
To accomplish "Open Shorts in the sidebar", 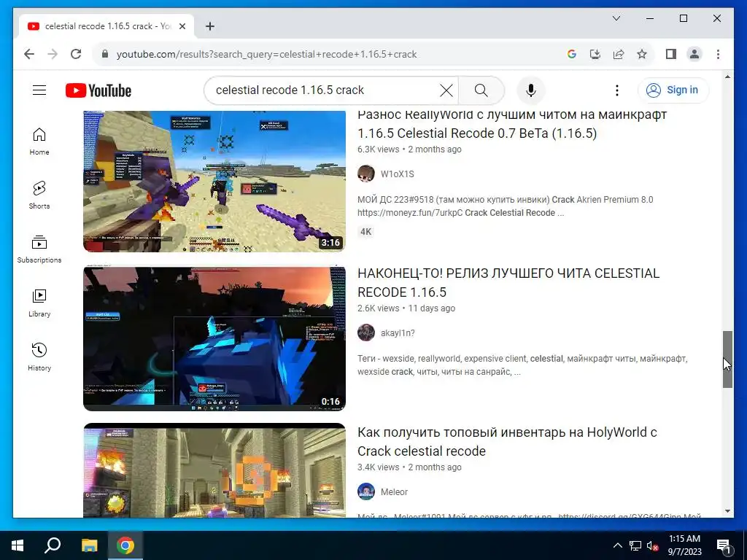I will [39, 195].
